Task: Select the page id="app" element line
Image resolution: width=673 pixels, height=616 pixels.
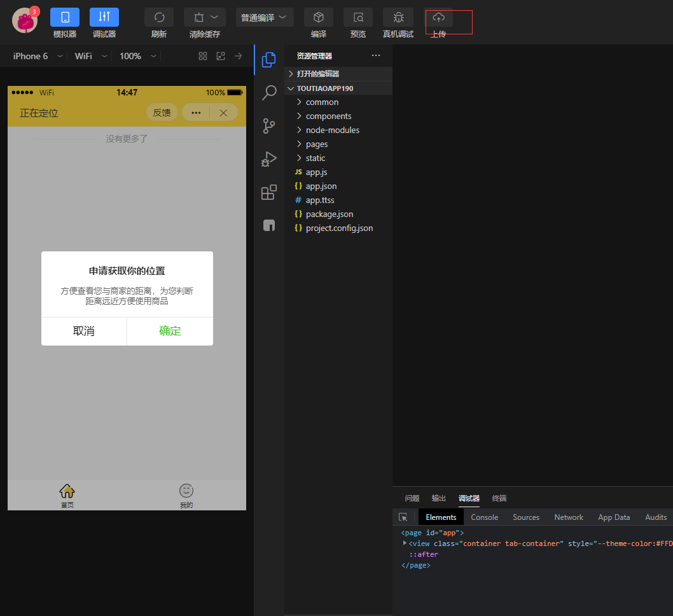Action: pos(432,533)
